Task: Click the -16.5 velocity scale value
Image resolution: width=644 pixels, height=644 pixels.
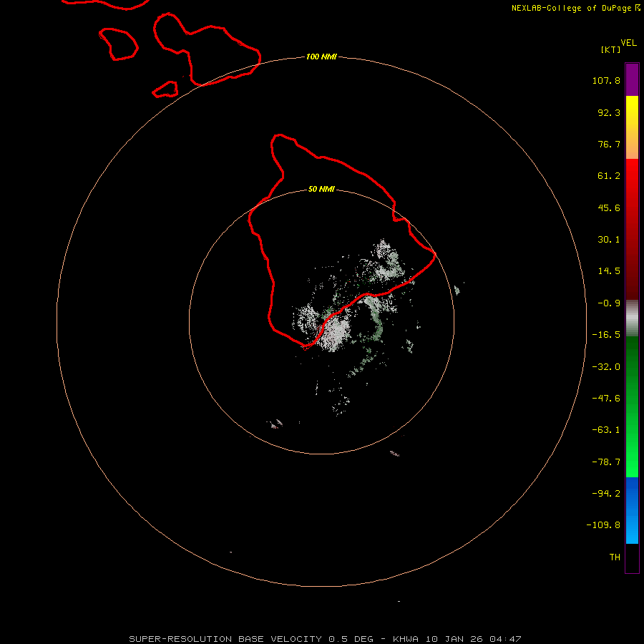Action: click(x=606, y=335)
